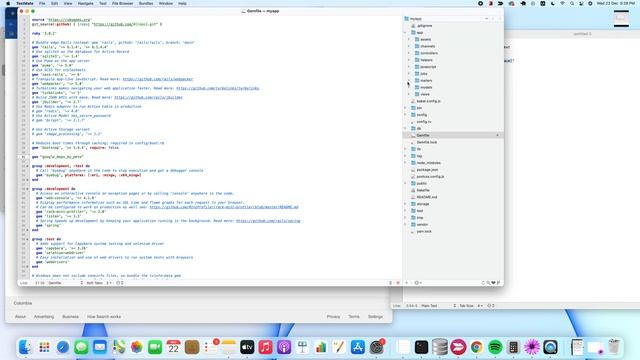The height and width of the screenshot is (360, 640).
Task: Expand the helpers folder arrow
Action: [409, 60]
